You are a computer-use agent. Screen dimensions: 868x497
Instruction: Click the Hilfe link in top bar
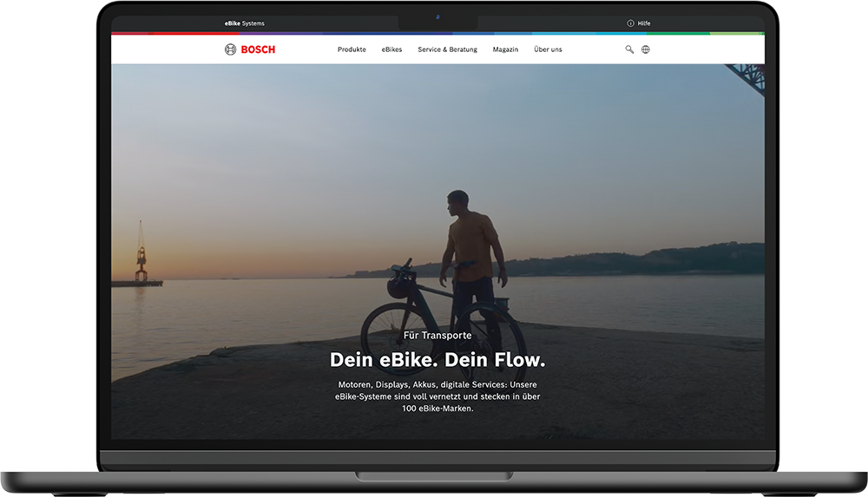(644, 23)
